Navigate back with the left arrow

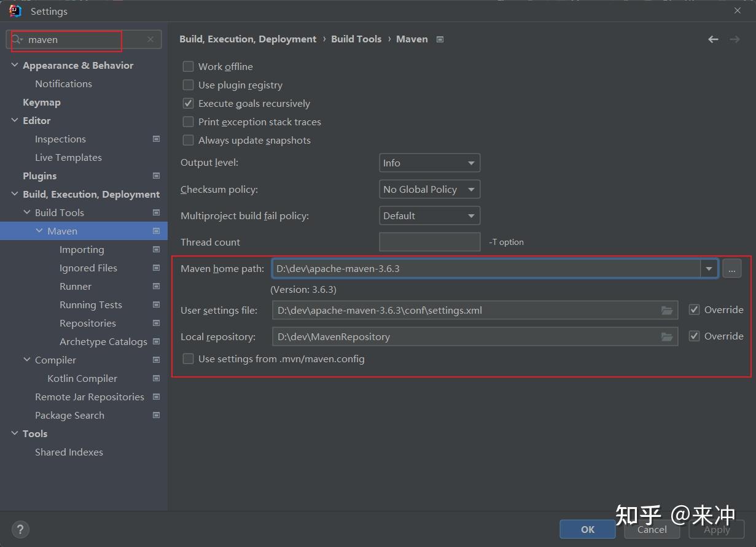click(x=713, y=39)
